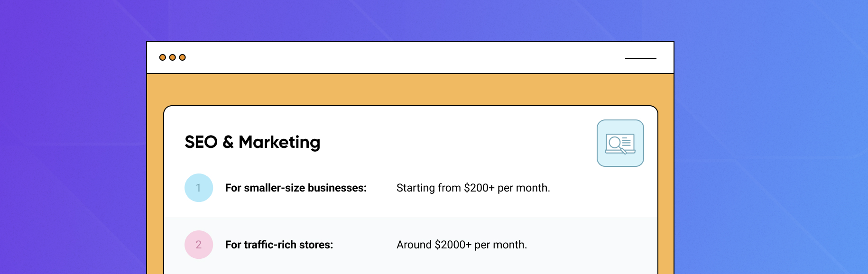Click the pink number 2 circle
Image resolution: width=868 pixels, height=274 pixels.
[199, 245]
